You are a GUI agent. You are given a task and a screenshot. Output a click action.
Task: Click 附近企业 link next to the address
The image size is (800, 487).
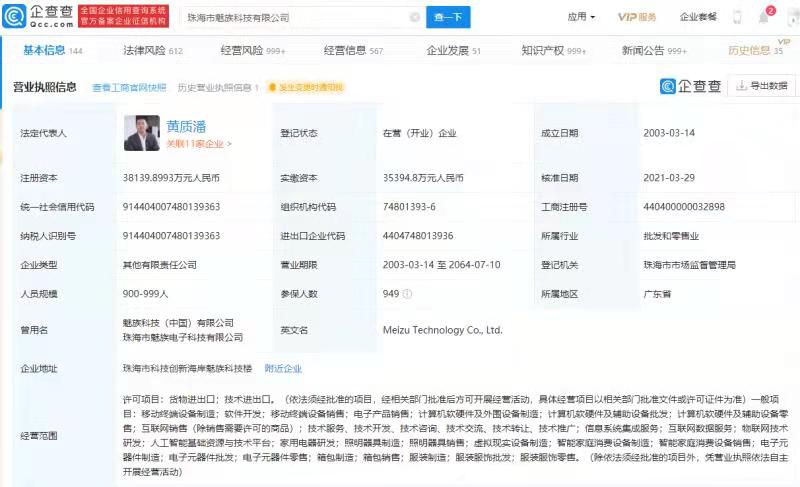pyautogui.click(x=283, y=368)
